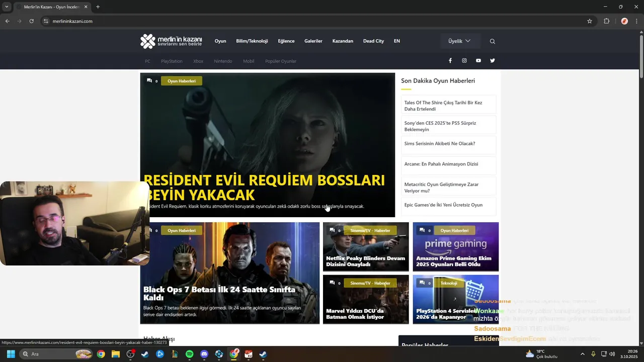Click comment icon on Amazon Prime Gaming card
644x362 pixels.
point(422,230)
